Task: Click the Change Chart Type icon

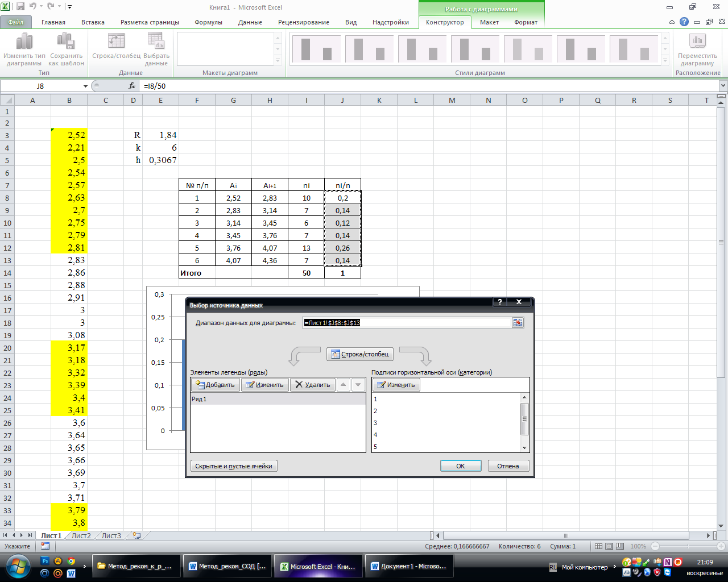Action: pyautogui.click(x=24, y=41)
